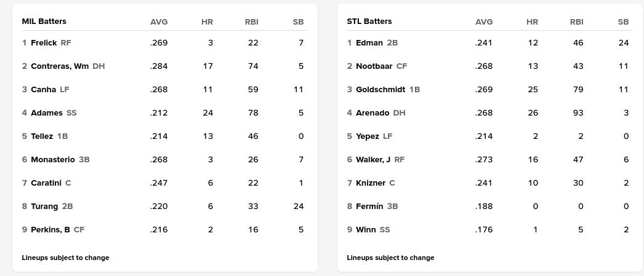Click Winn in the STL lineup

(366, 230)
